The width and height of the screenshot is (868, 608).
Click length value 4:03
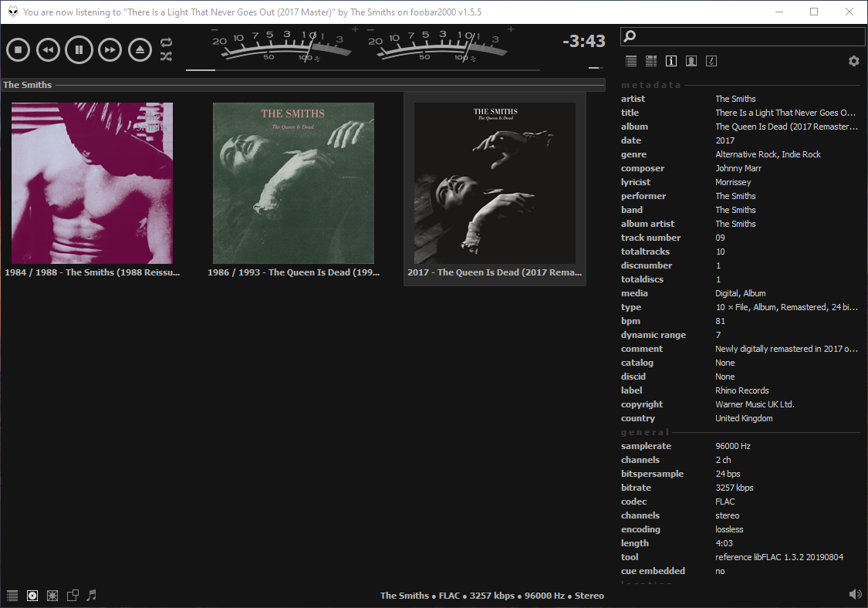coord(724,543)
